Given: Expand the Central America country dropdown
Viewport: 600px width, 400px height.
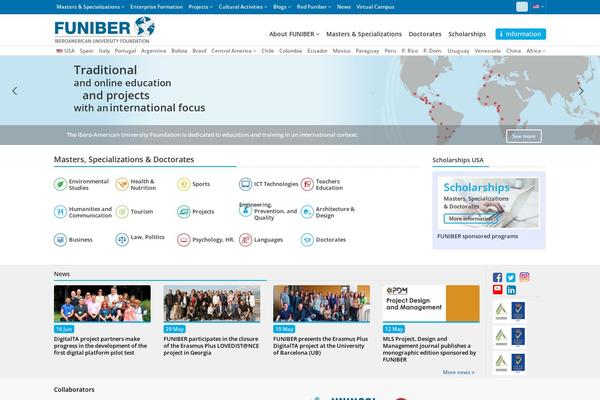Looking at the screenshot, I should (233, 51).
